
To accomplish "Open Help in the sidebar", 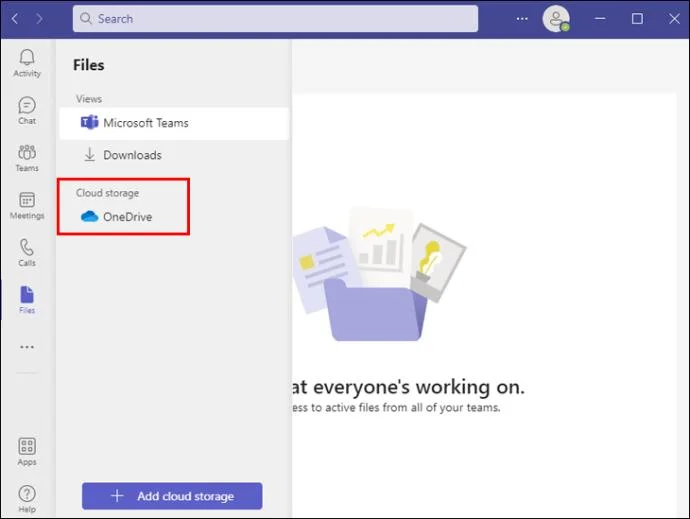I will (x=27, y=499).
